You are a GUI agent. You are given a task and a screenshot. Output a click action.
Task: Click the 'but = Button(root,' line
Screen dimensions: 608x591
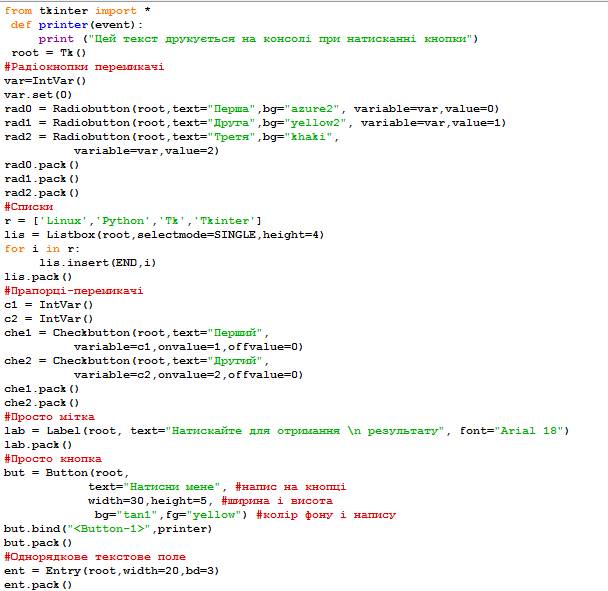(x=66, y=473)
